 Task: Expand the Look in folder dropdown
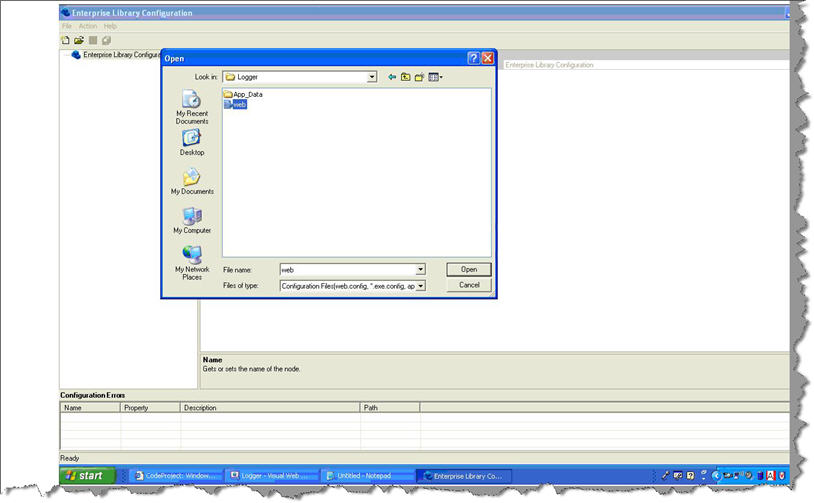pos(372,77)
